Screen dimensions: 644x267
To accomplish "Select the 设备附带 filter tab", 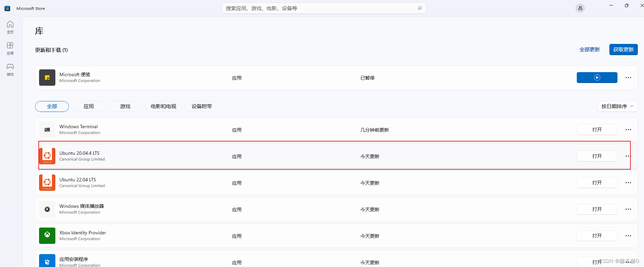I will (201, 106).
